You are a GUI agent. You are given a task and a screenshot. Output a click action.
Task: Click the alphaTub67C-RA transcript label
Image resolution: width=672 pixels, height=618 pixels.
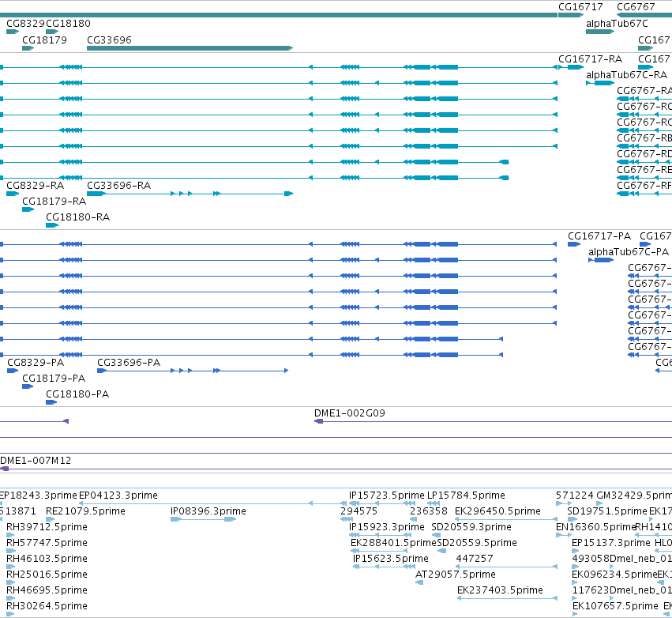point(626,74)
